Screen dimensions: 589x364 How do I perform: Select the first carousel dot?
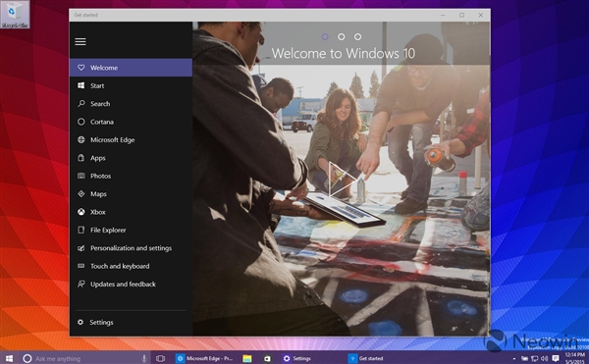point(325,36)
